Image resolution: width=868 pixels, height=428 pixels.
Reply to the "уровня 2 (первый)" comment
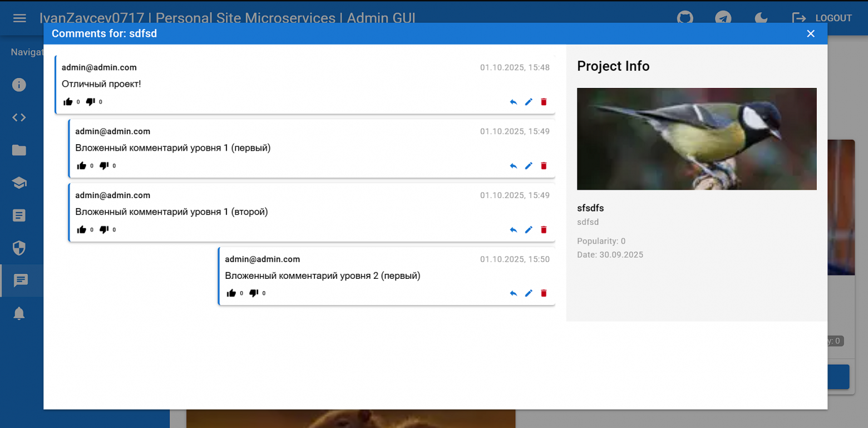[513, 293]
